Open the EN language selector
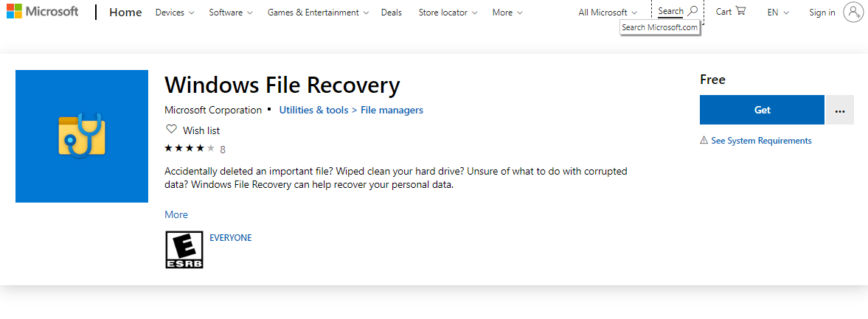868x319 pixels. coord(778,13)
